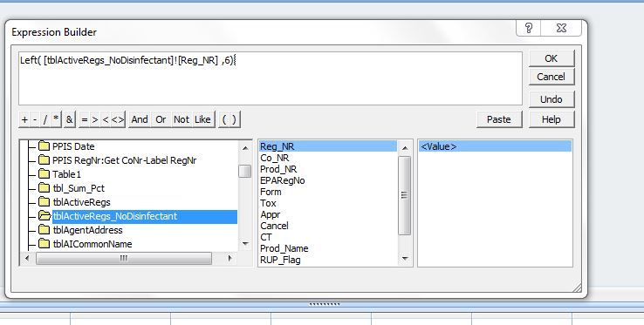This screenshot has width=644, height=325.
Task: Select the tblActiveRegs folder
Action: click(81, 202)
